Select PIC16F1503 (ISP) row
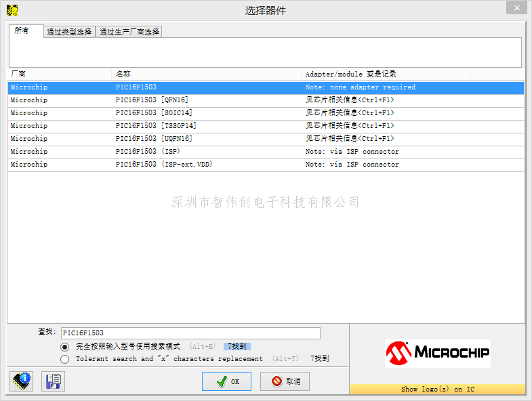This screenshot has height=401, width=532. pyautogui.click(x=266, y=152)
